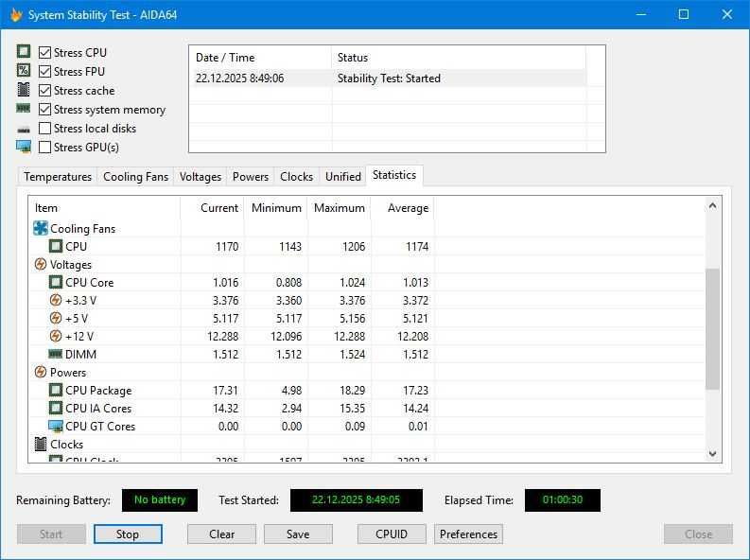The width and height of the screenshot is (750, 560).
Task: Click the RAM icon beside Stress system memory
Action: point(24,109)
